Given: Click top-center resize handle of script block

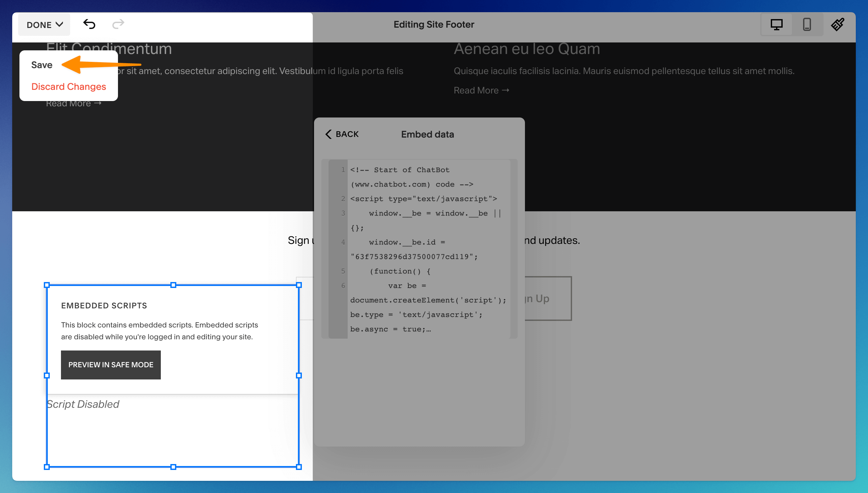Looking at the screenshot, I should click(173, 285).
